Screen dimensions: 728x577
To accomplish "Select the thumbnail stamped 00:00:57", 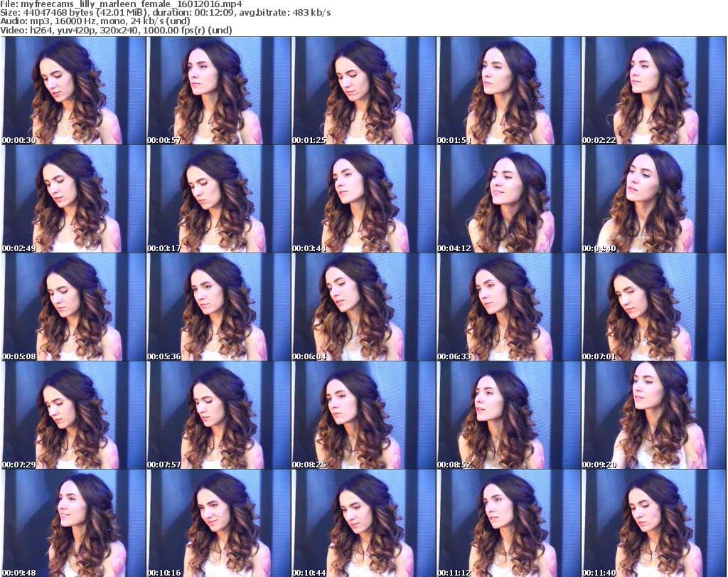I will (218, 90).
